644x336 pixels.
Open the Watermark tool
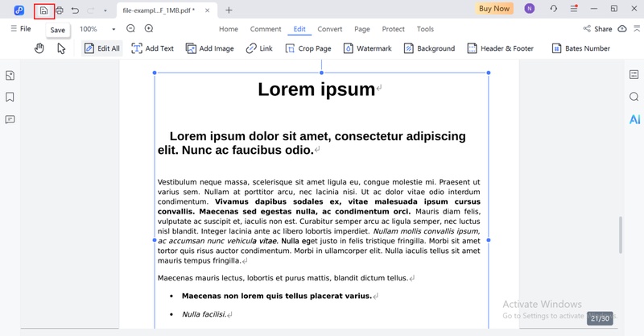pos(367,48)
